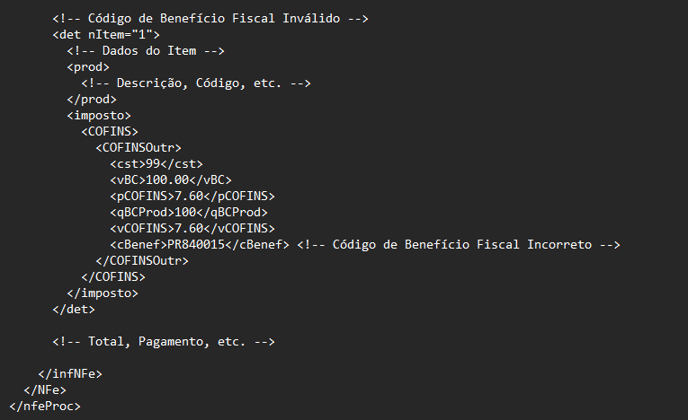
Task: Click the cBenef code PR840015
Action: click(x=196, y=245)
